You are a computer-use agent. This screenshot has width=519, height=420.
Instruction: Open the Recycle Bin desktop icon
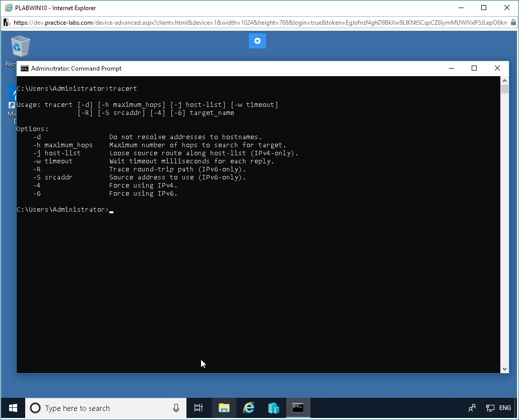tap(20, 47)
